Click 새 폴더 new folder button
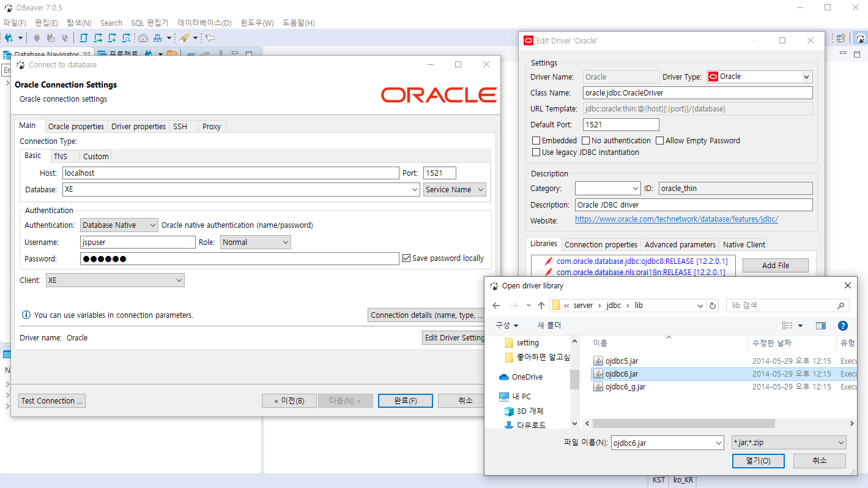 pyautogui.click(x=549, y=326)
